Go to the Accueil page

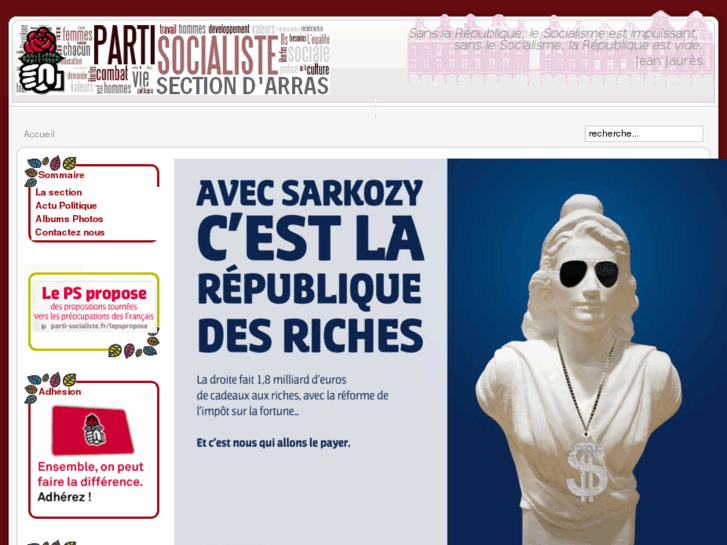click(39, 134)
